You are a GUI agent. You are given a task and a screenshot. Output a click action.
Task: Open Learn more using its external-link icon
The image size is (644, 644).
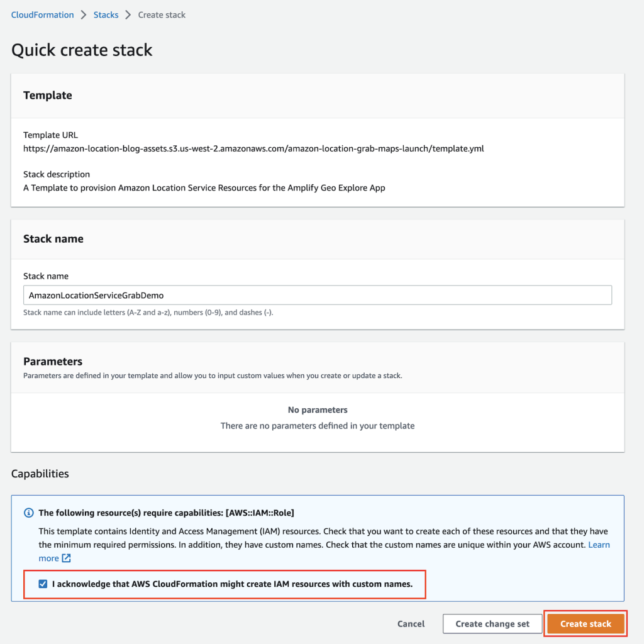coord(65,558)
